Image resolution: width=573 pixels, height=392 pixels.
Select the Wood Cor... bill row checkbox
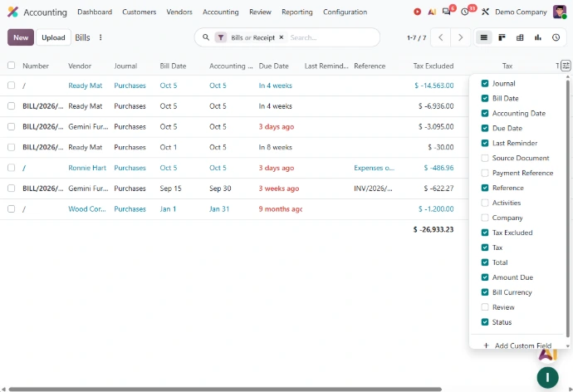point(12,208)
